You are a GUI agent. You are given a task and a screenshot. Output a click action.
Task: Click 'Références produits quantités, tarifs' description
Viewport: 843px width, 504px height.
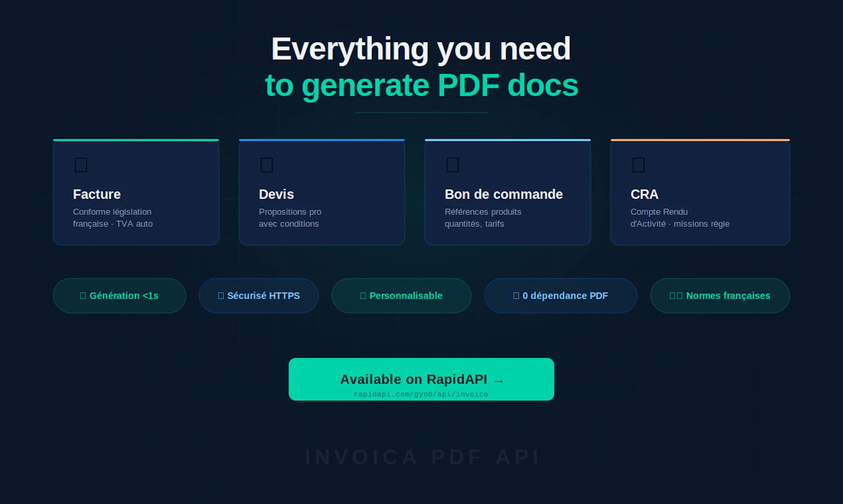coord(483,218)
